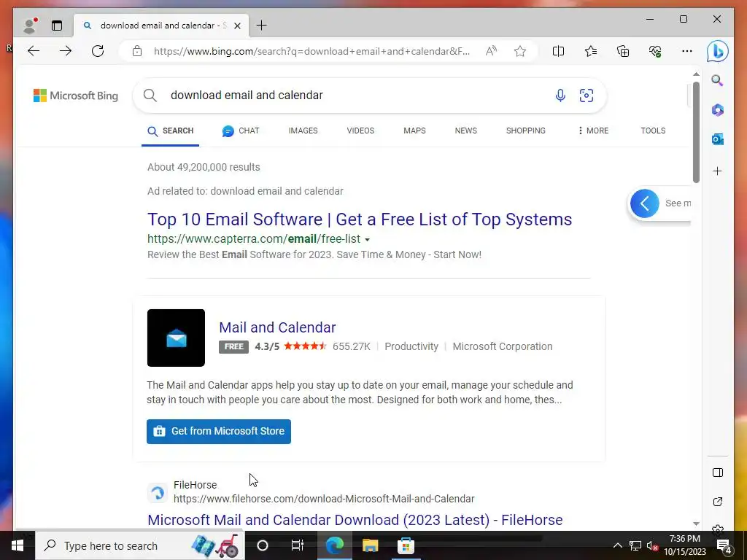
Task: Click the page vertical scrollbar thumb
Action: pos(696,133)
